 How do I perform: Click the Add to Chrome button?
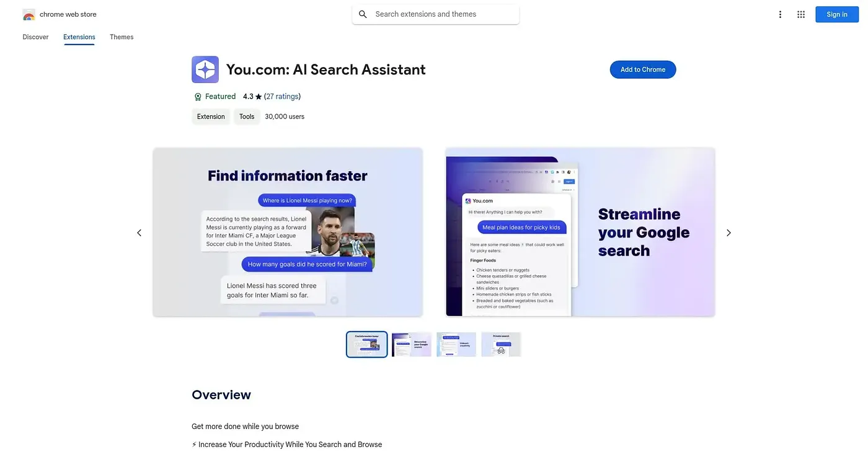click(643, 69)
